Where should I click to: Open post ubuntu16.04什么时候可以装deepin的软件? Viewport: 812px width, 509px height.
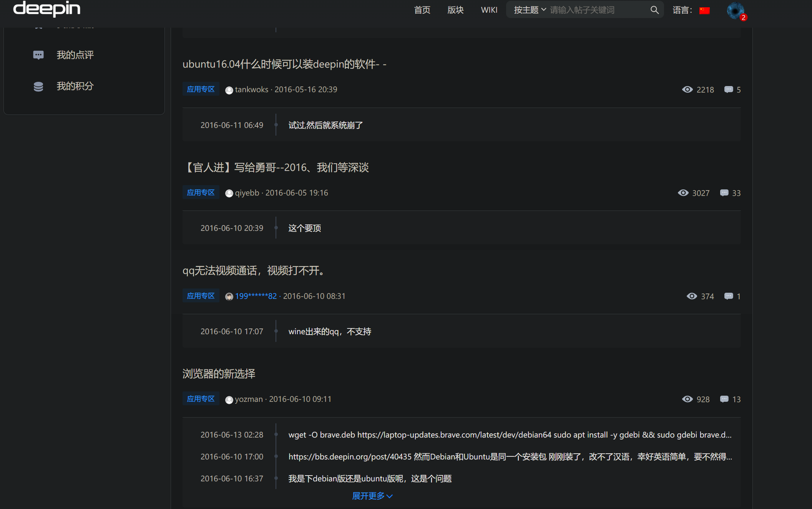coord(284,64)
